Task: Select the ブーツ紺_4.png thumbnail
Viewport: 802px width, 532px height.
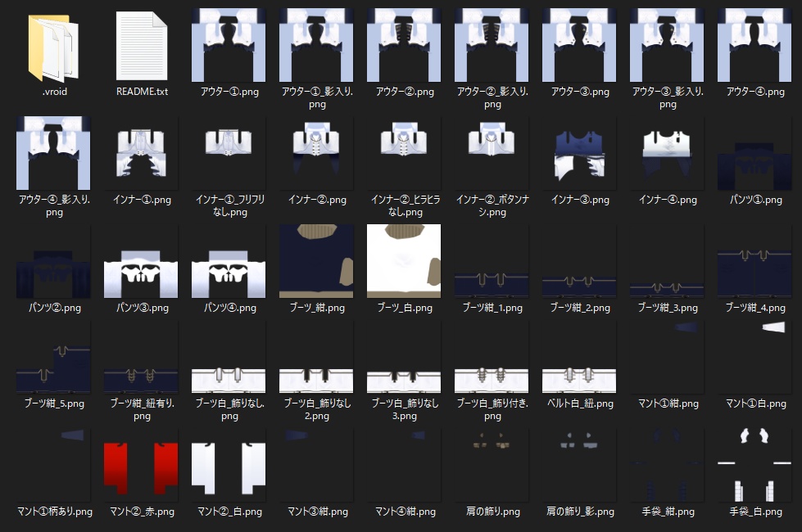Action: [754, 261]
